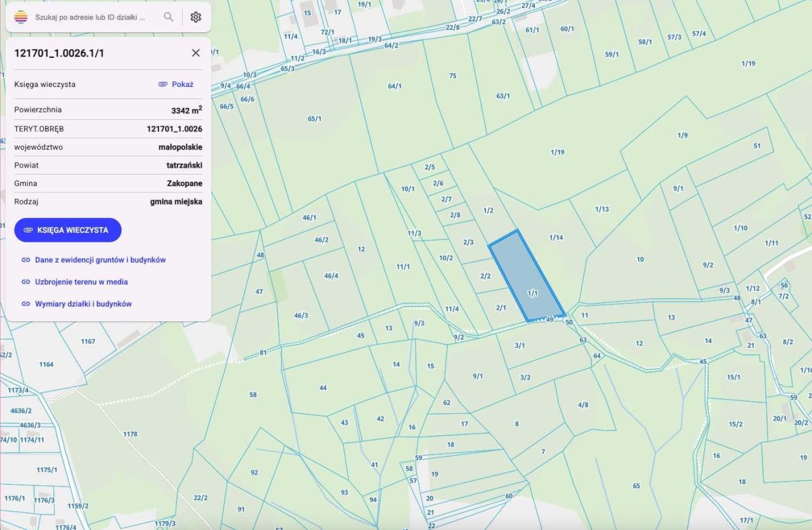Select parcel 4/8 on the map
Image resolution: width=812 pixels, height=530 pixels.
[583, 405]
